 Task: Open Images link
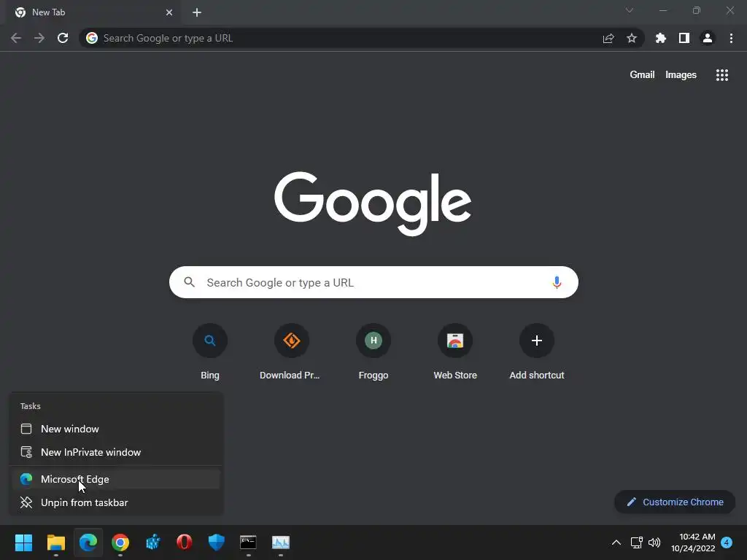(681, 75)
